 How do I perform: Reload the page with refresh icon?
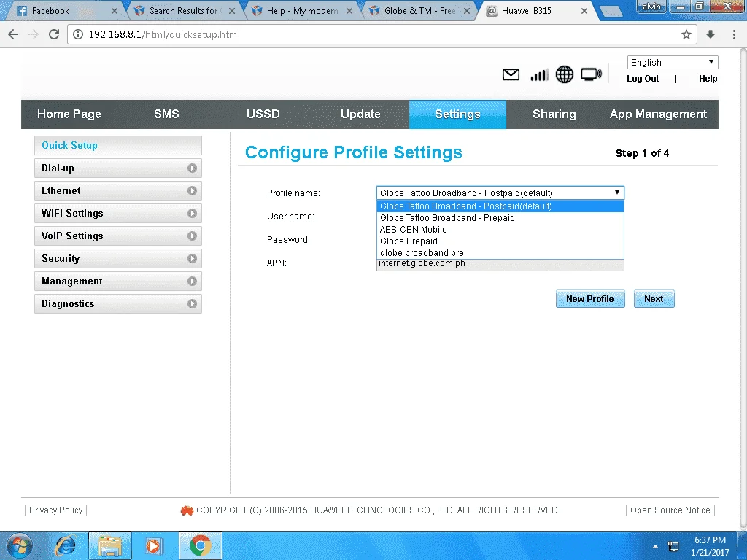pyautogui.click(x=54, y=34)
